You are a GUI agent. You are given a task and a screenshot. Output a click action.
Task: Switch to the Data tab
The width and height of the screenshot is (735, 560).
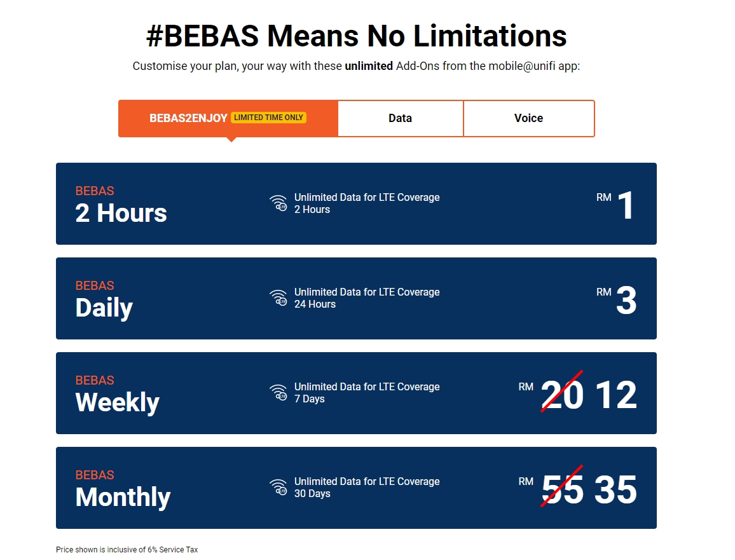click(400, 118)
